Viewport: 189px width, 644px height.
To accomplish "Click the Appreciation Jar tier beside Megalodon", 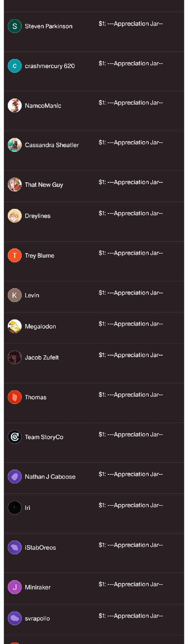I will (x=130, y=324).
